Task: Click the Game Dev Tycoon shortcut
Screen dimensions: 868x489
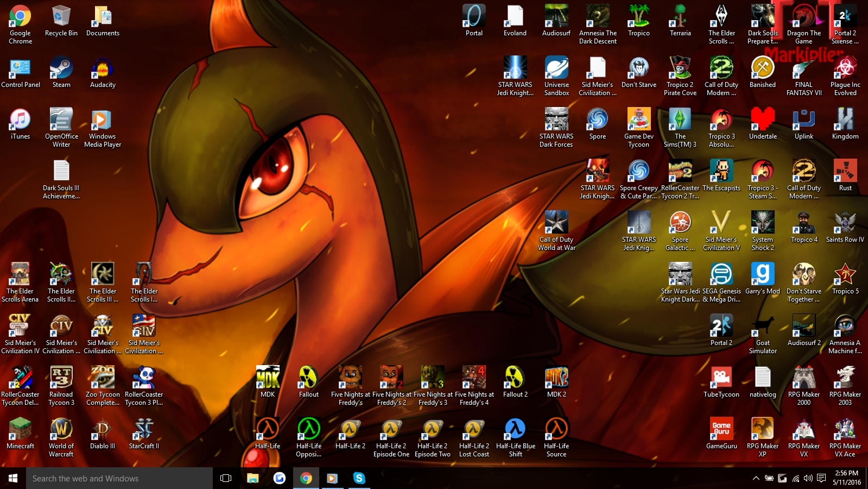Action: [x=639, y=128]
